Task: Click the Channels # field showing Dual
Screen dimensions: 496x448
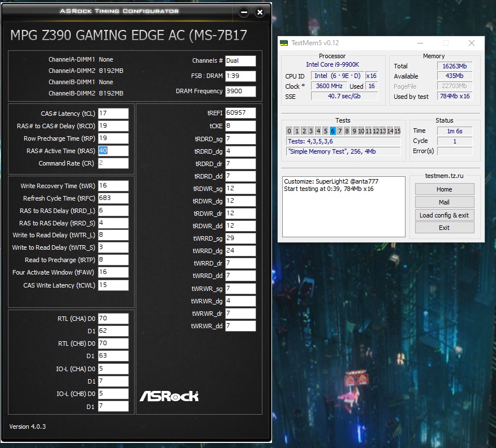Action: click(x=240, y=61)
